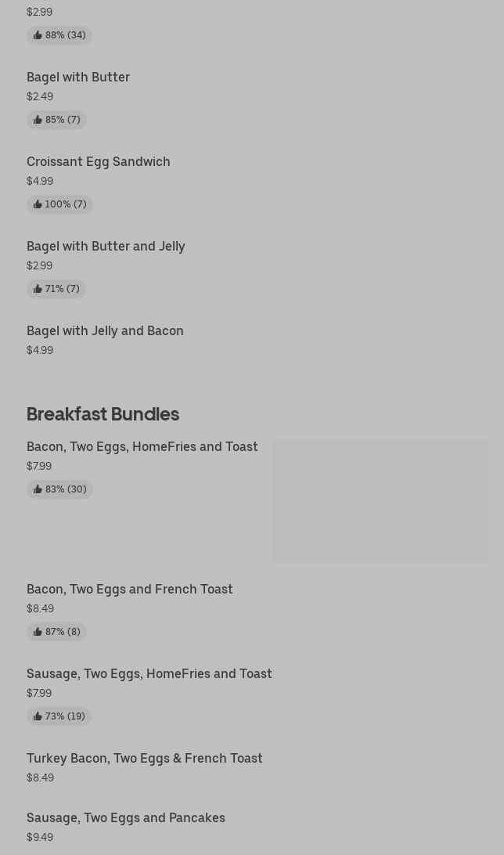504x855 pixels.
Task: Click the thumbs-up icon beside 71% (7)
Action: click(x=38, y=289)
